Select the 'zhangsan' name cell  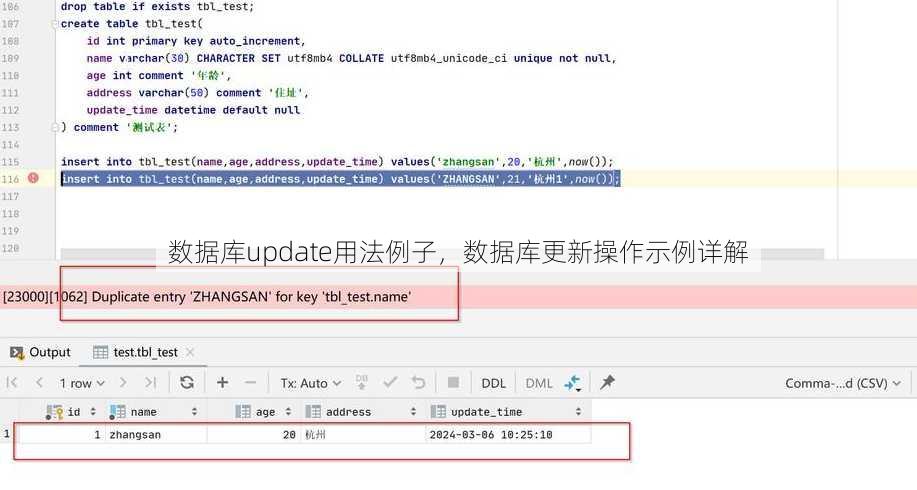click(156, 435)
